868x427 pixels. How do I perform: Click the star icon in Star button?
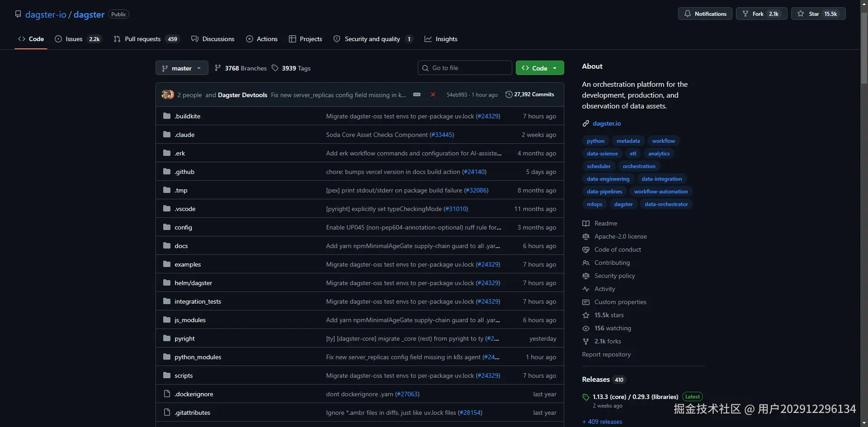point(801,14)
